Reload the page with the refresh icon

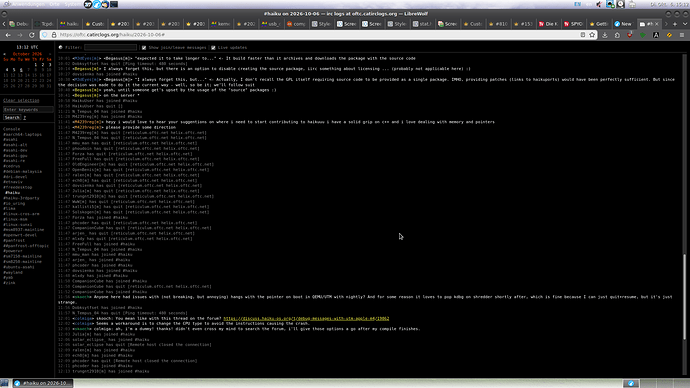pos(32,35)
